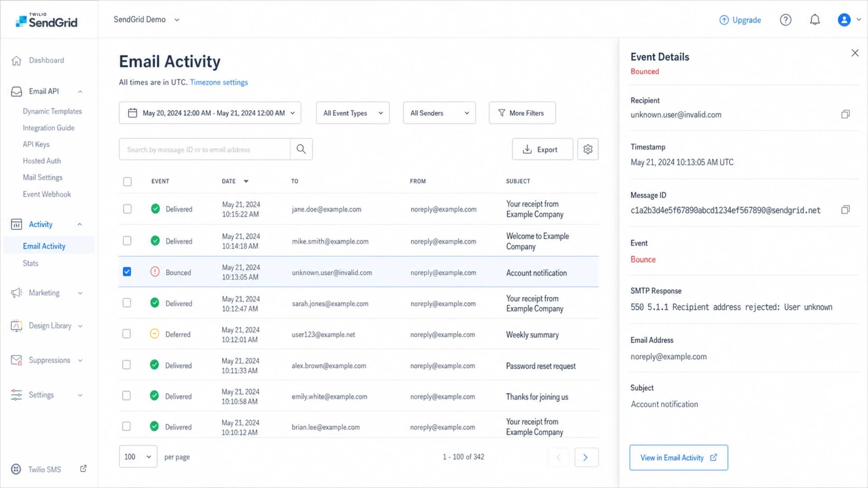
Task: Click the Twilio SMS circle icon
Action: [16, 469]
